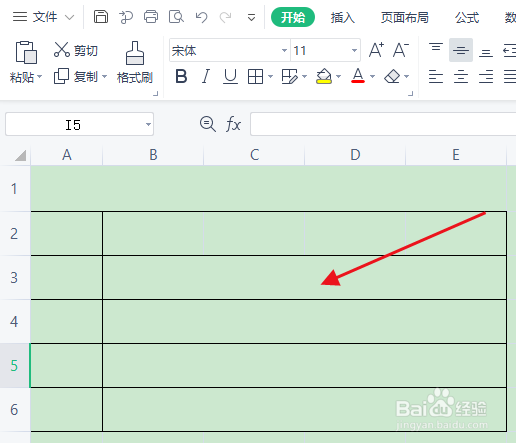Select column B header
This screenshot has height=443, width=516.
tap(153, 155)
